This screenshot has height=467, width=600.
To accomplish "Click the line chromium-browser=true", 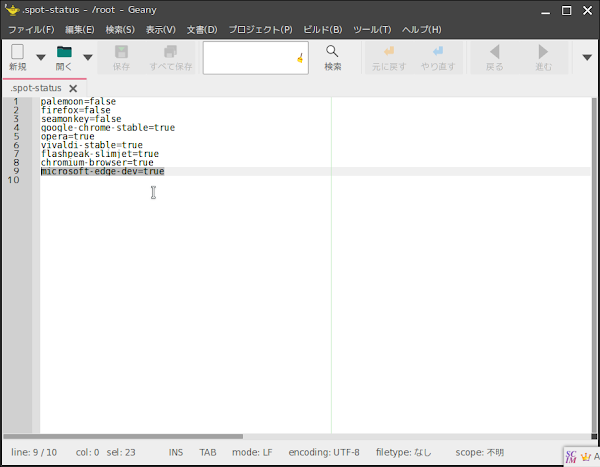I will tap(97, 162).
